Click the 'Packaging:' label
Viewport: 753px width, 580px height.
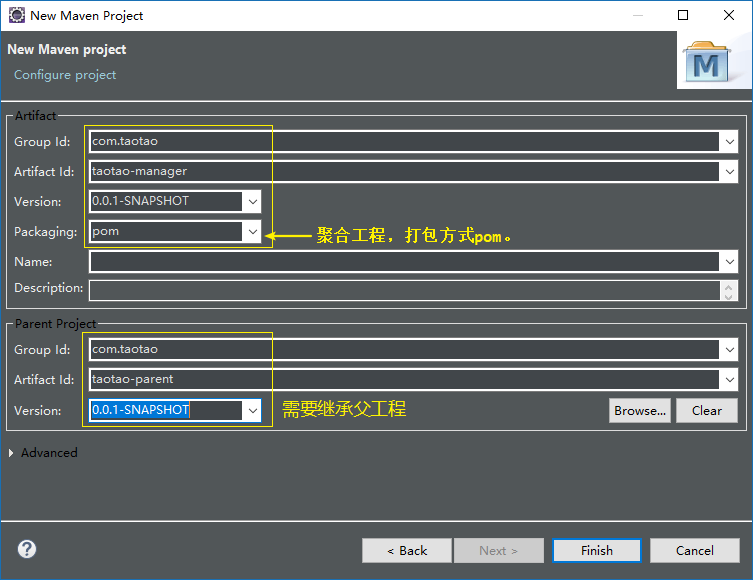(46, 232)
